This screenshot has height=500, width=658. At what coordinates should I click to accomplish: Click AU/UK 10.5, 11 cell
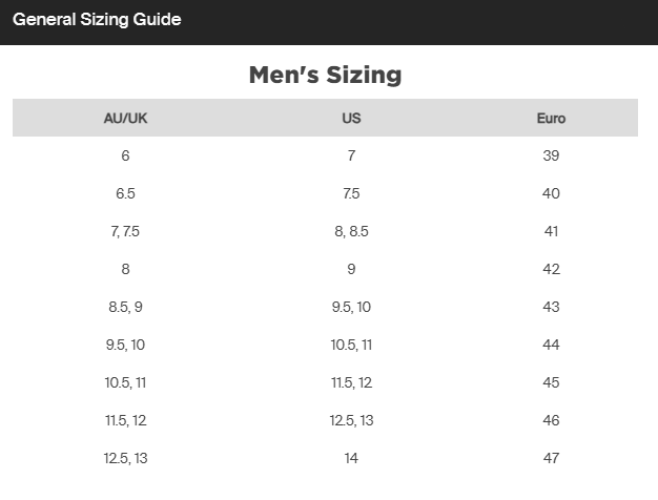pos(125,382)
